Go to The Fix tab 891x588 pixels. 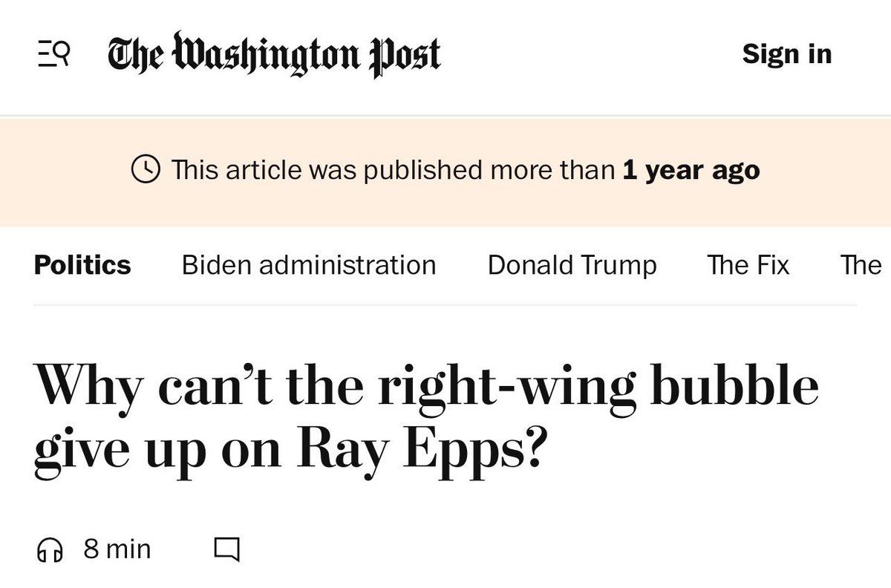(x=748, y=265)
